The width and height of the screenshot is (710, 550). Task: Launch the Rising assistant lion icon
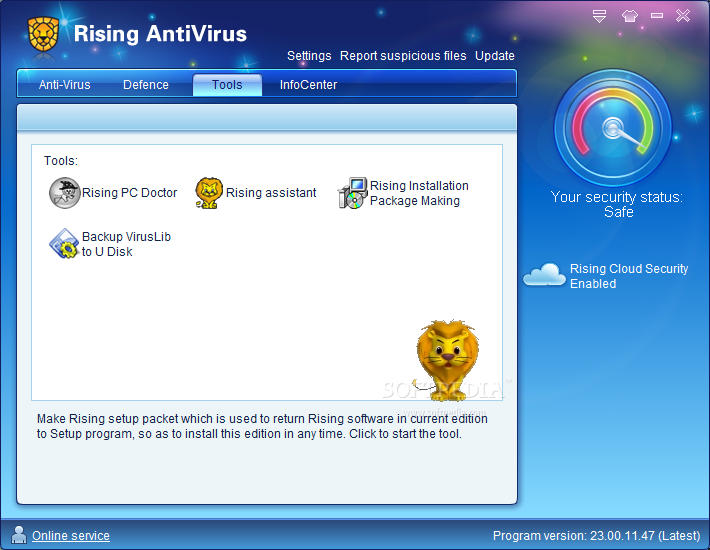pyautogui.click(x=209, y=193)
